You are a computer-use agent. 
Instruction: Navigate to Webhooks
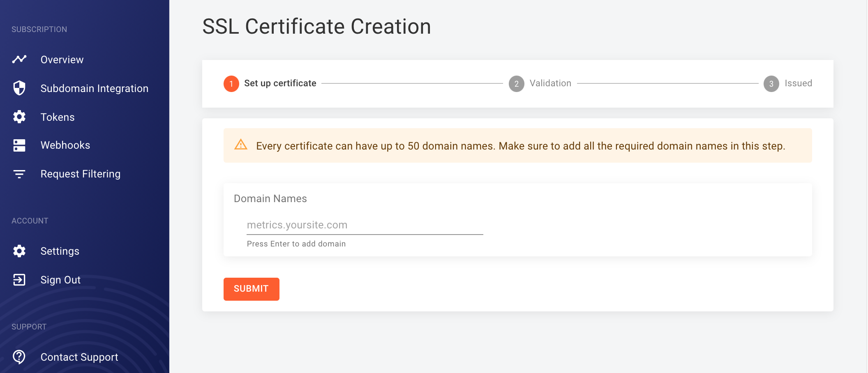click(65, 145)
